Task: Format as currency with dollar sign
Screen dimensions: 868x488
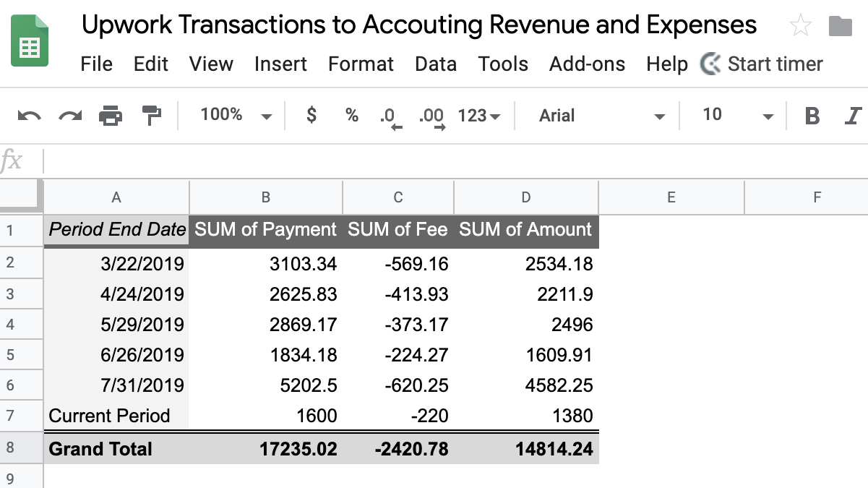Action: [311, 114]
